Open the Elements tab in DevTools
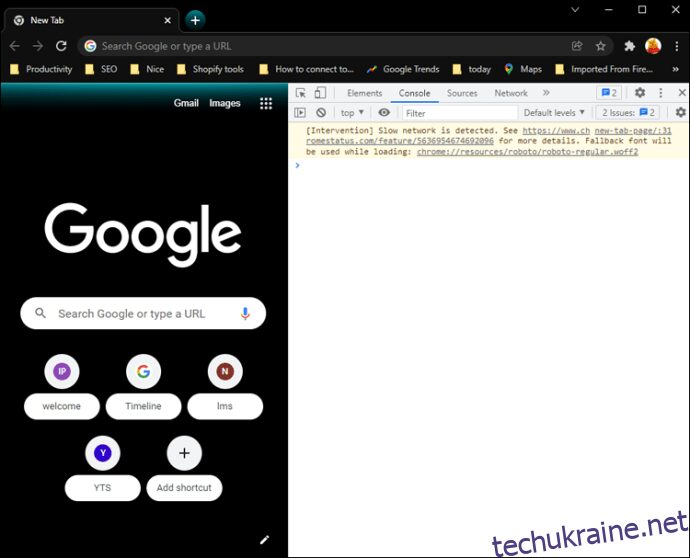Viewport: 690px width, 558px height. pyautogui.click(x=364, y=93)
